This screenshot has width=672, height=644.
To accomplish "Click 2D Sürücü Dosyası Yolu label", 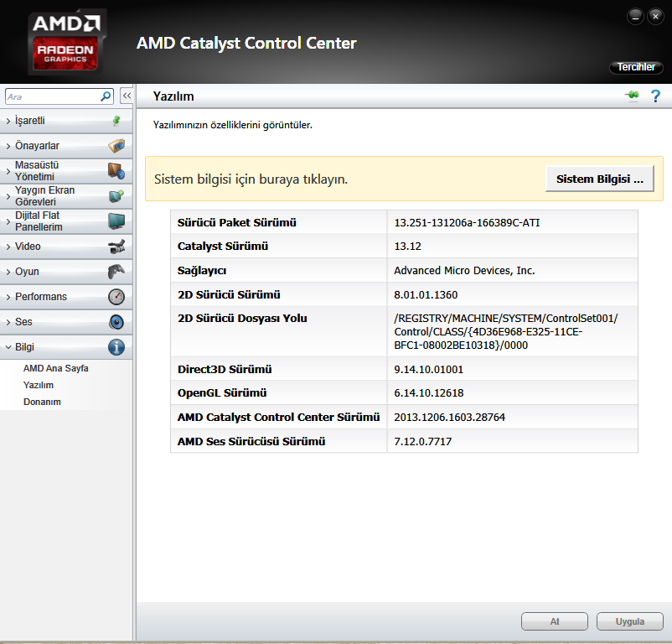I will 242,319.
